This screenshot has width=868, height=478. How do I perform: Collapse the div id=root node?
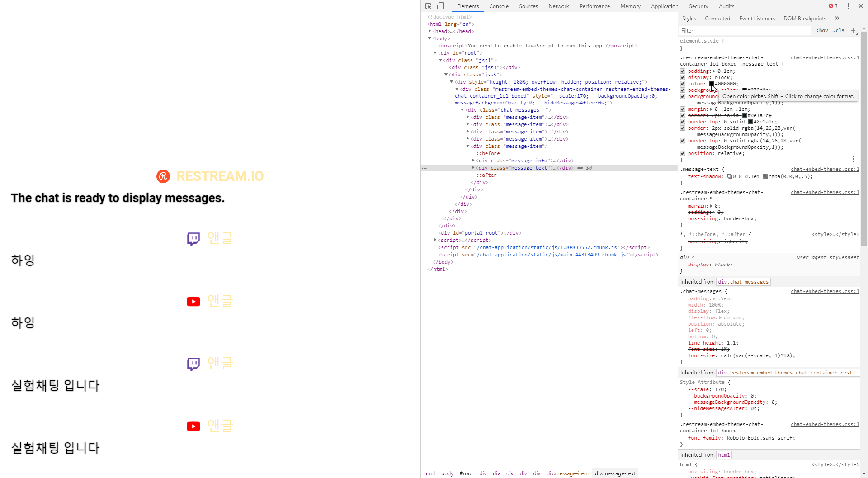point(435,53)
